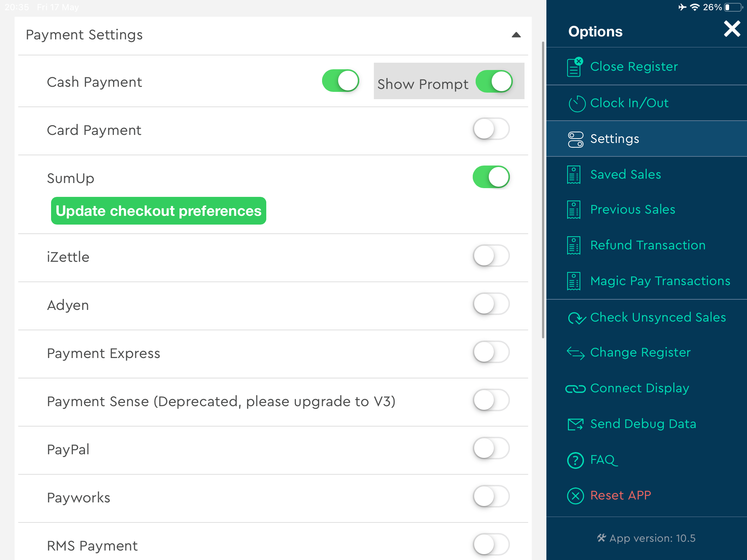
Task: Enable the Adyen payment switch
Action: pyautogui.click(x=491, y=304)
